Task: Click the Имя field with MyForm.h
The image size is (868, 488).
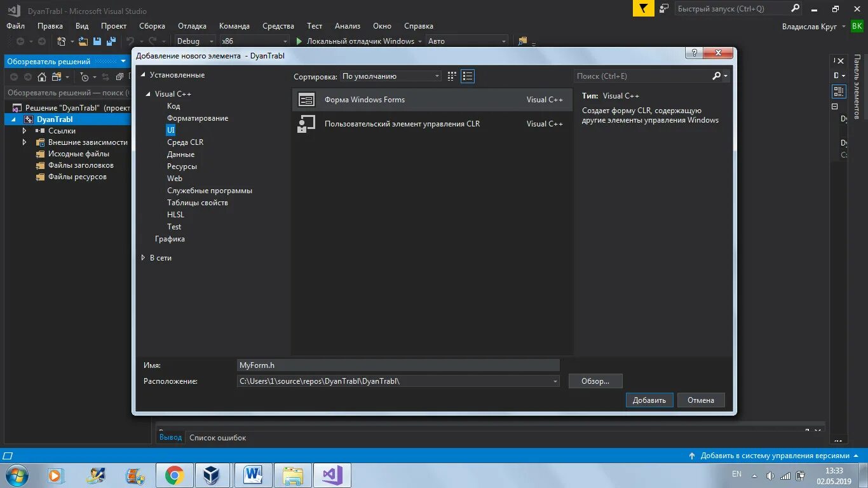Action: pos(398,365)
